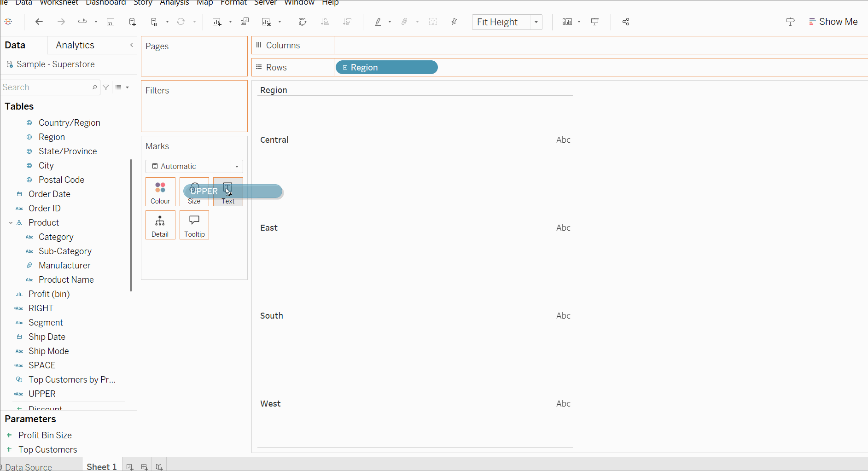Image resolution: width=868 pixels, height=471 pixels.
Task: Click the Undo back arrow in toolbar
Action: 39,22
